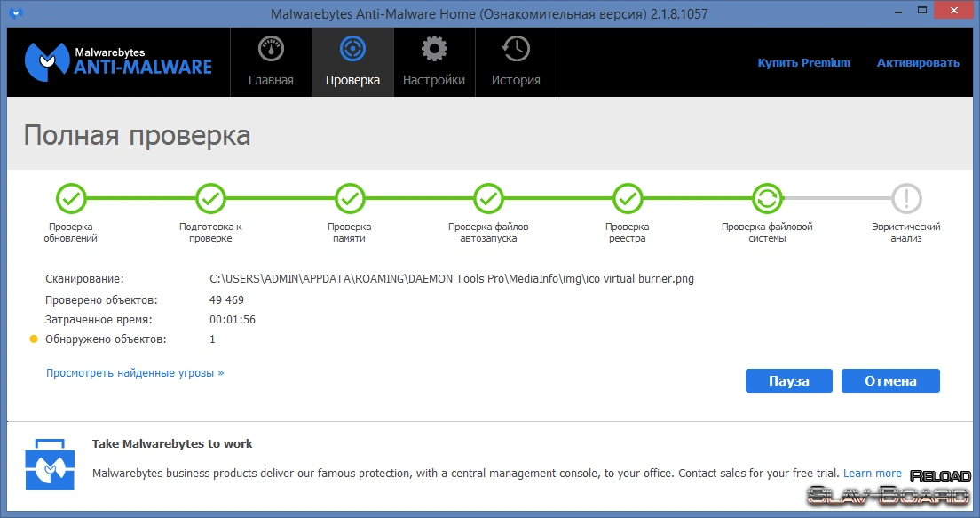Click the Пауза button

789,380
